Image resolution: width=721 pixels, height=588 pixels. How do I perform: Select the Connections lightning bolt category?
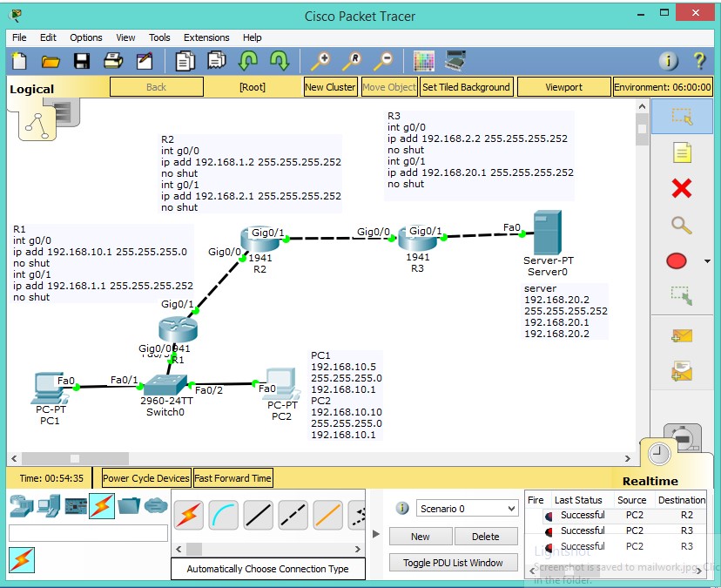click(x=102, y=505)
